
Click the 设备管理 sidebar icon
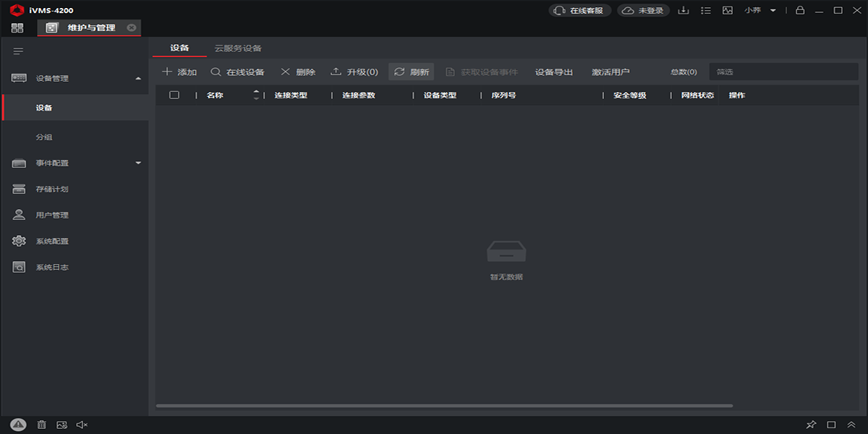pyautogui.click(x=19, y=78)
